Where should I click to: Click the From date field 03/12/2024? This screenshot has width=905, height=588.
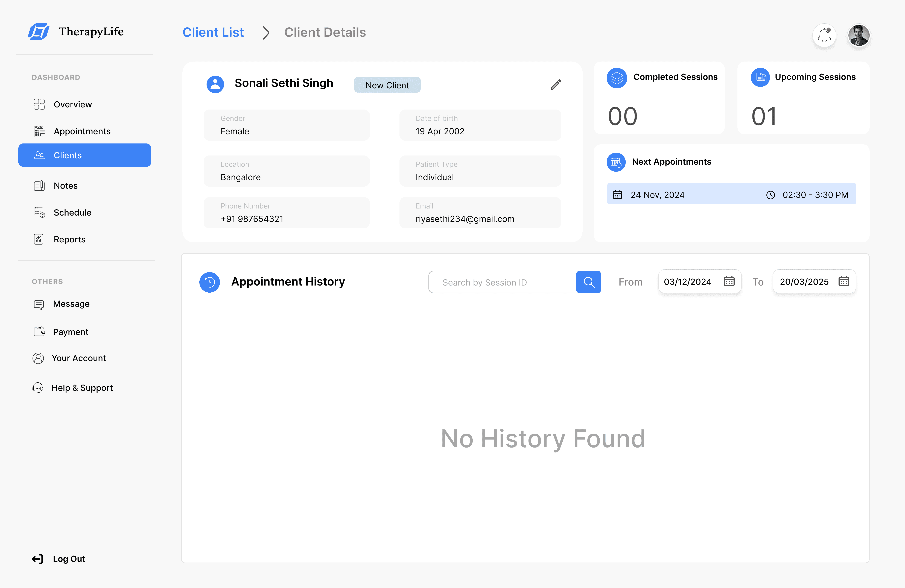700,281
